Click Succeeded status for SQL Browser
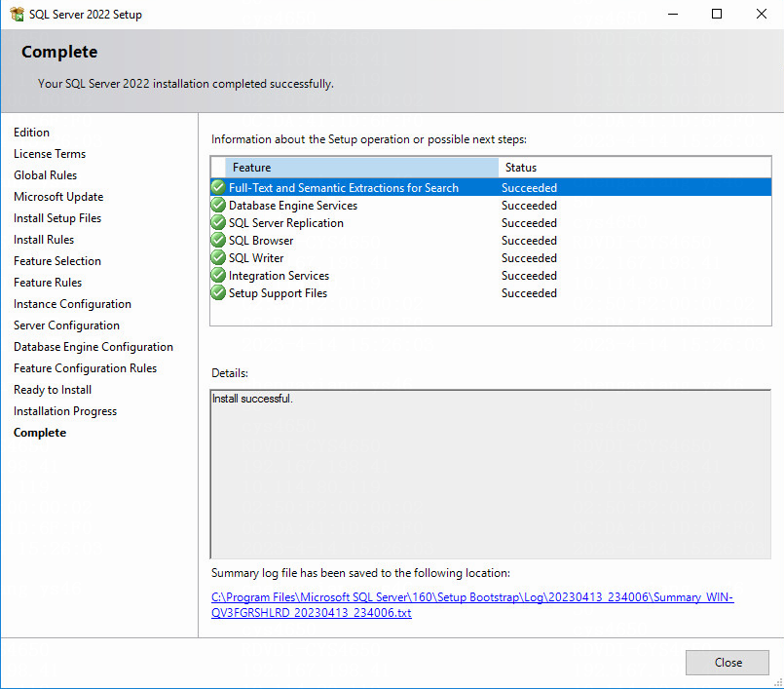The height and width of the screenshot is (689, 784). (x=529, y=240)
